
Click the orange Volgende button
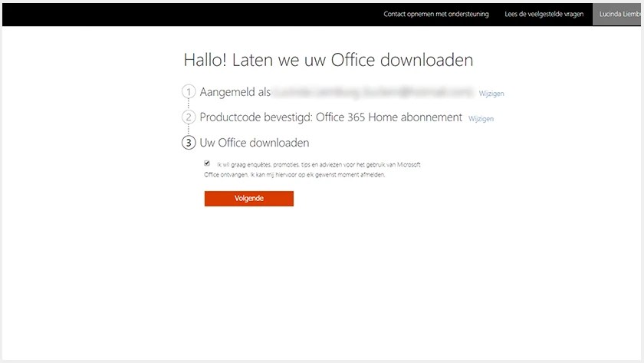point(249,199)
